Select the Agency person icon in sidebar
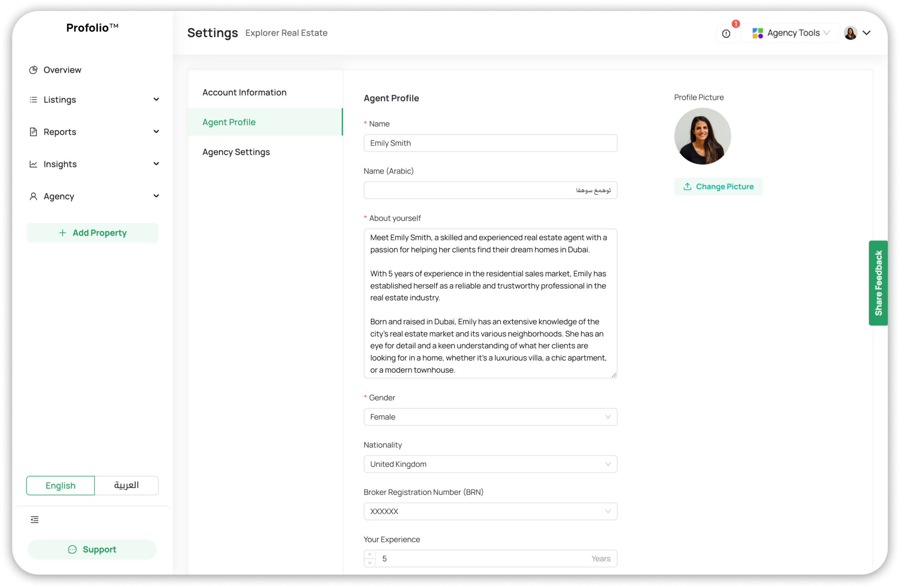Viewport: 900px width, 588px height. click(33, 196)
